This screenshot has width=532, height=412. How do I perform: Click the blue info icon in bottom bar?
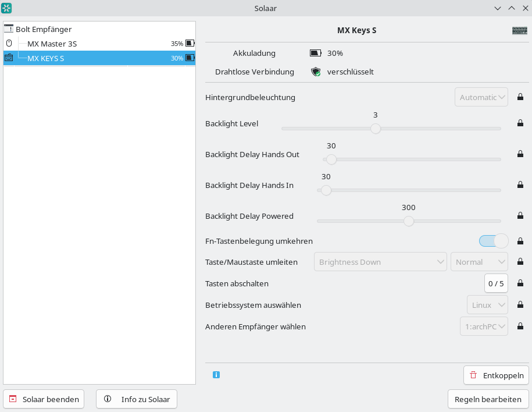pyautogui.click(x=216, y=375)
